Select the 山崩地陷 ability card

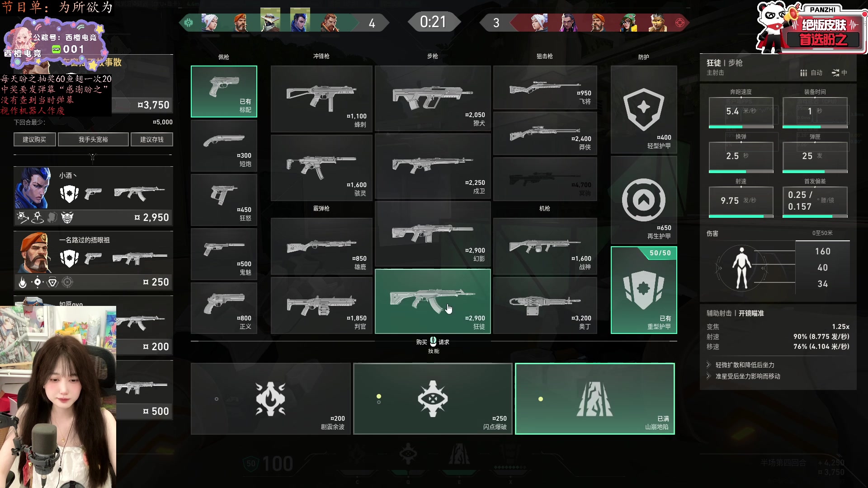595,399
